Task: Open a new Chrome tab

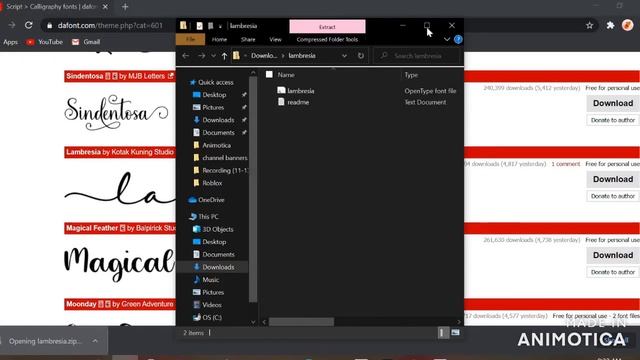Action: tap(125, 7)
